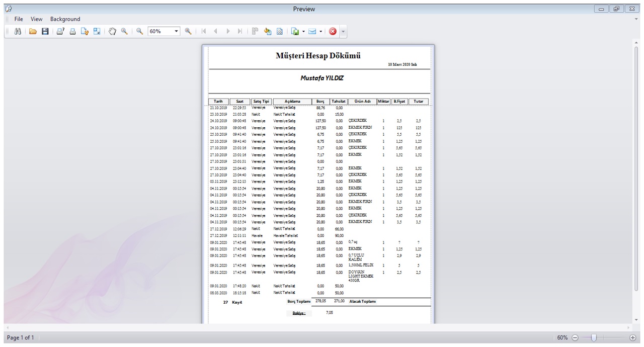
Task: Expand the 60% zoom level dropdown
Action: (x=176, y=31)
